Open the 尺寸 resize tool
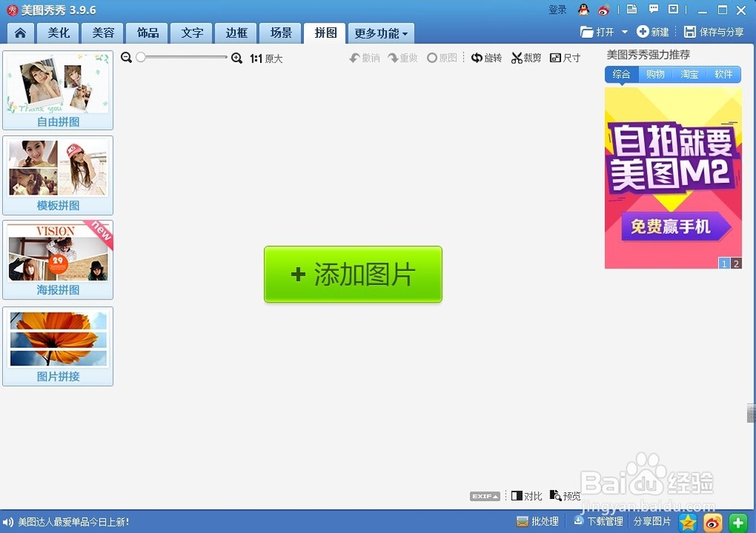Viewport: 756px width, 533px height. (565, 58)
